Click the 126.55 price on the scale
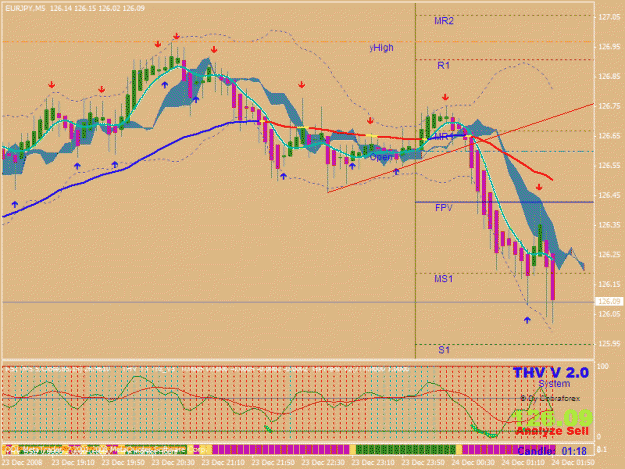Screen dimensions: 625x469 pyautogui.click(x=609, y=166)
